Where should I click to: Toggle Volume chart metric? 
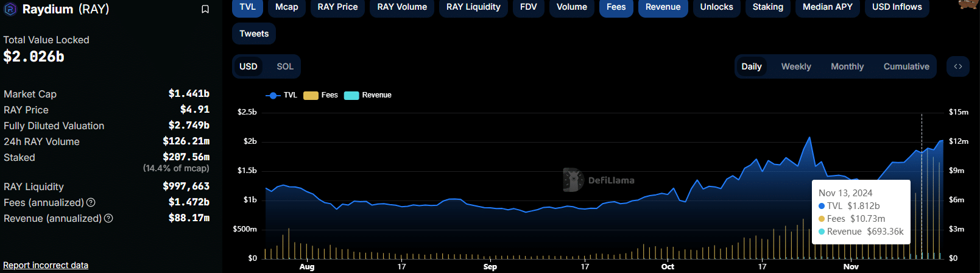coord(572,7)
